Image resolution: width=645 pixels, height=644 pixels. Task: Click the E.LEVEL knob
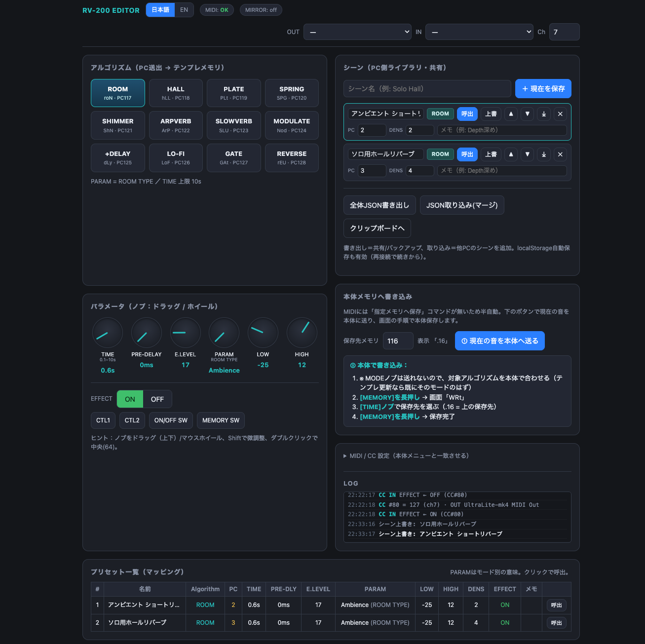[186, 333]
